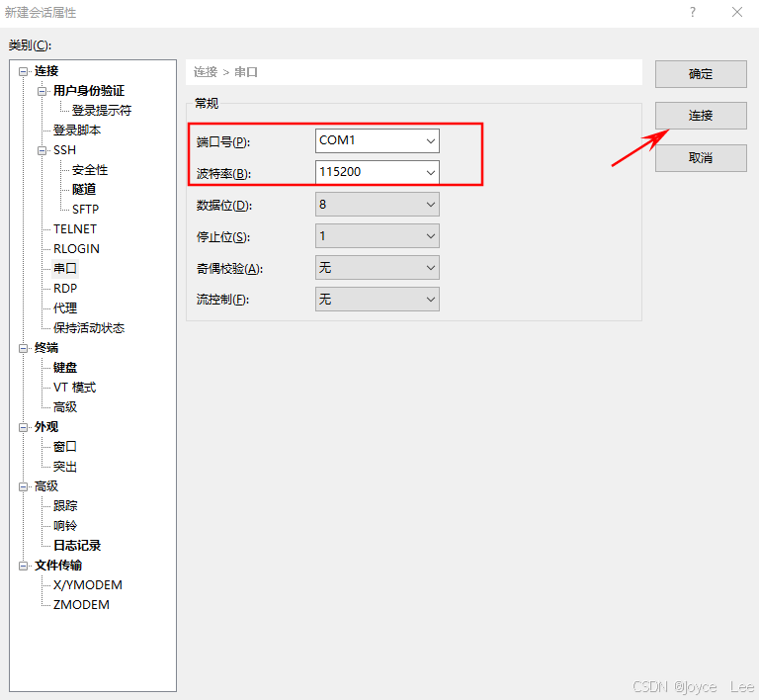This screenshot has width=759, height=700.
Task: Select 文件传输 in the tree
Action: (x=58, y=566)
